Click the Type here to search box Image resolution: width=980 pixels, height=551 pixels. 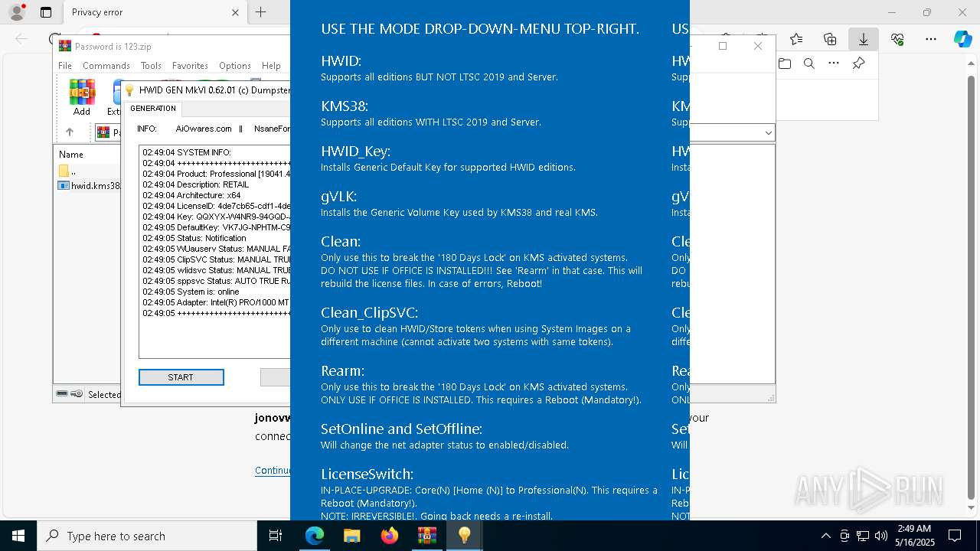click(x=147, y=536)
